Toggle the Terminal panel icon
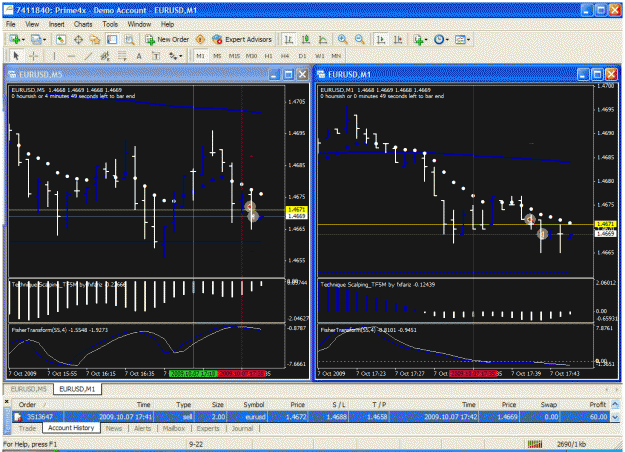Viewport: 625px width, 452px height. [112, 39]
